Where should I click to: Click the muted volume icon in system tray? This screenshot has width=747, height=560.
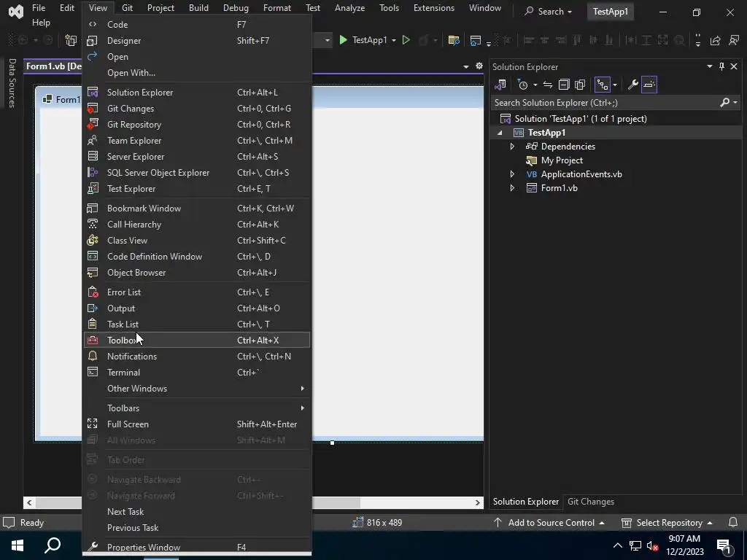(x=652, y=545)
